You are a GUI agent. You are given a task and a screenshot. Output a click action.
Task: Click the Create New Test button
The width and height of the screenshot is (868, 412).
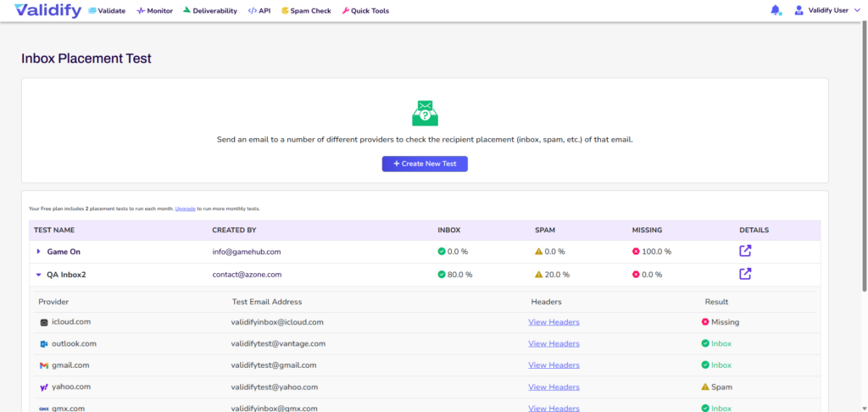coord(425,163)
